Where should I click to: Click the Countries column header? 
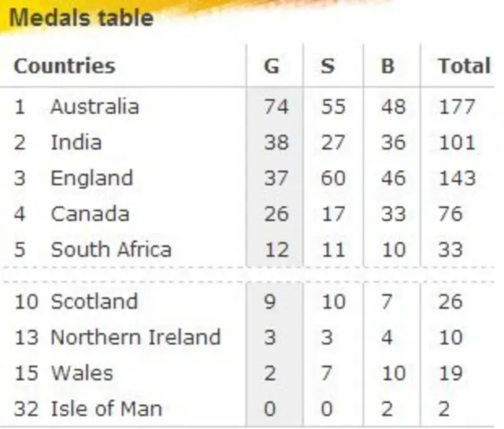[x=65, y=66]
